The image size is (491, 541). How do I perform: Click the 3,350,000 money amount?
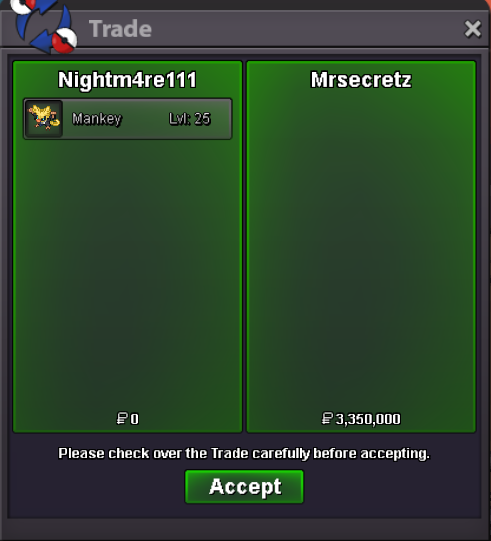(368, 419)
